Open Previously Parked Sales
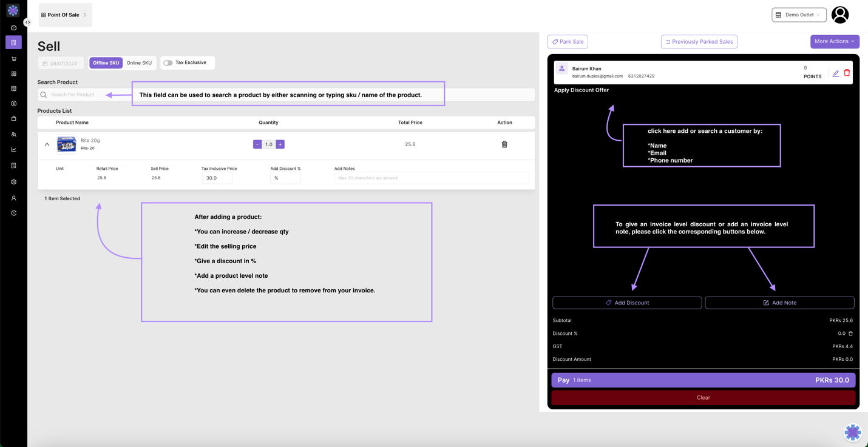The width and height of the screenshot is (868, 447). 699,42
